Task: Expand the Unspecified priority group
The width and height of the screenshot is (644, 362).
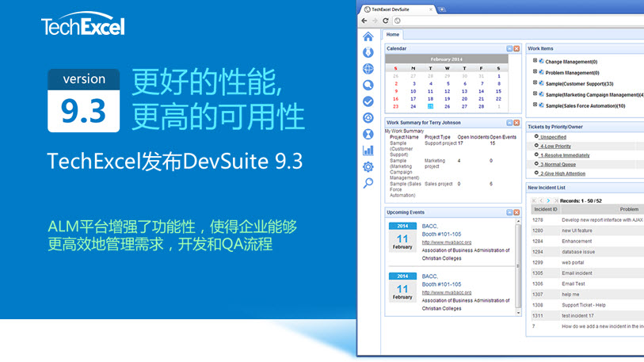Action: (x=536, y=136)
